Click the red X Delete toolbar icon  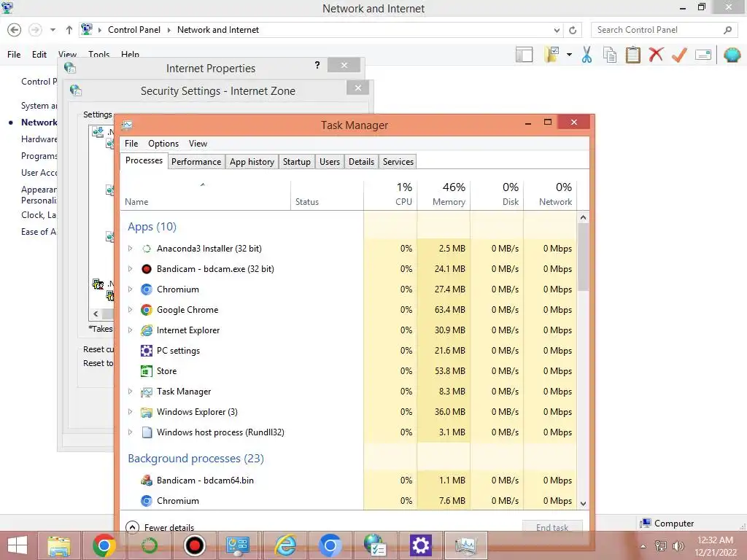click(656, 55)
